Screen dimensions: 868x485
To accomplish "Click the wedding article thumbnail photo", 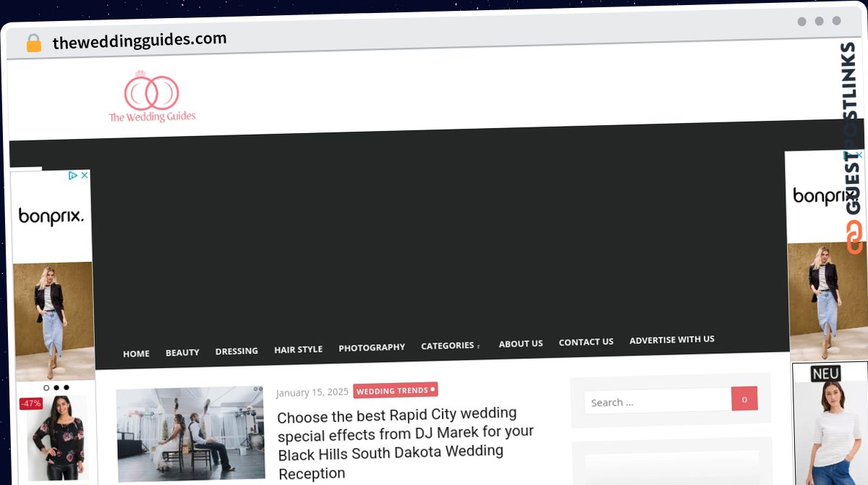I will pos(190,435).
